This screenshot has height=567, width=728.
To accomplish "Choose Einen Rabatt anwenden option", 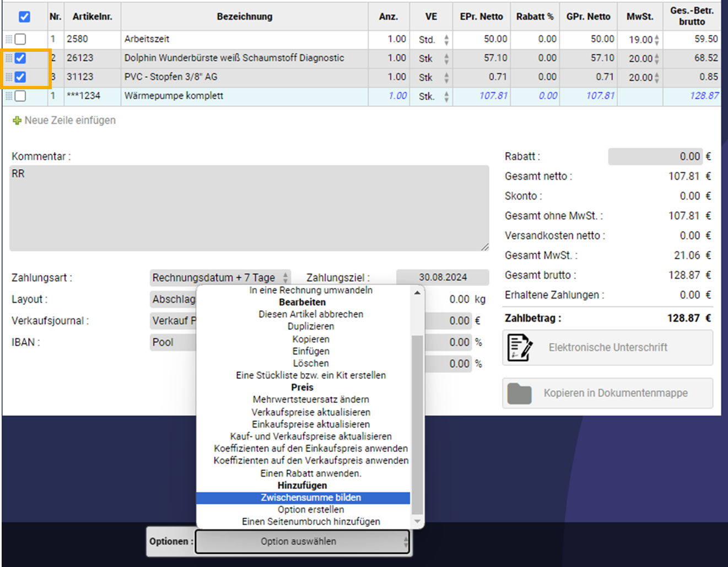I will click(x=311, y=473).
